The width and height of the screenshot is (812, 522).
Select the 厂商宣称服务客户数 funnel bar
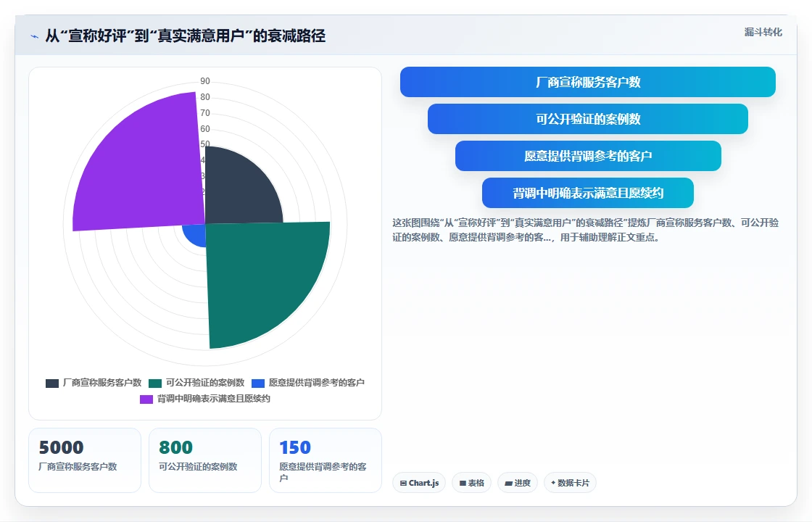tap(588, 82)
